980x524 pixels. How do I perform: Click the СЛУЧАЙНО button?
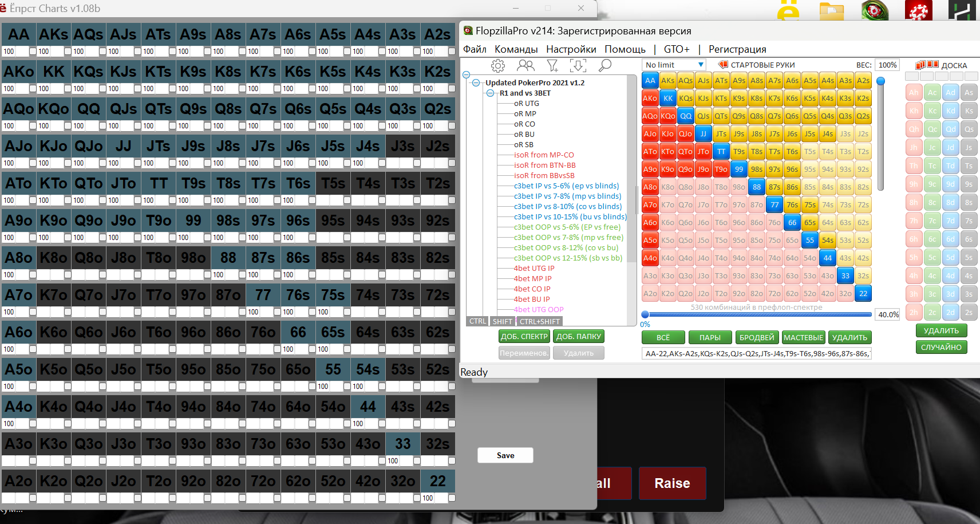(x=941, y=347)
